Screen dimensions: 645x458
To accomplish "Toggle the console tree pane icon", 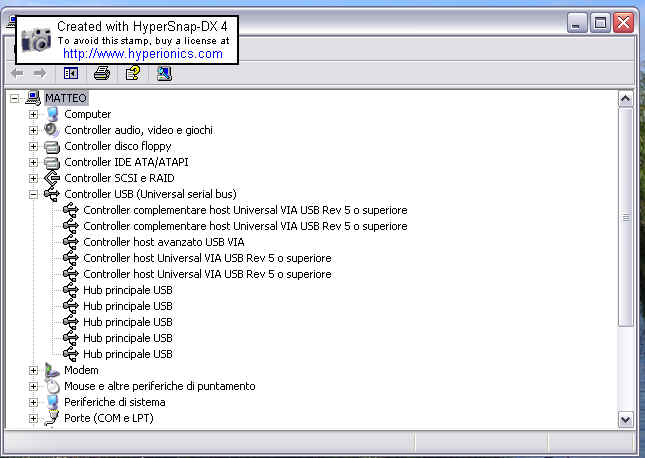I will [71, 74].
